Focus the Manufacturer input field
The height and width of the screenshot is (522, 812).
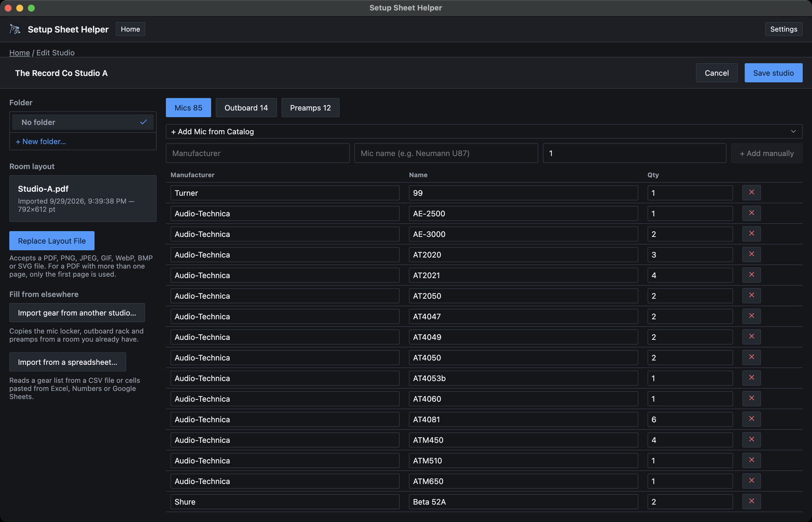pos(258,153)
